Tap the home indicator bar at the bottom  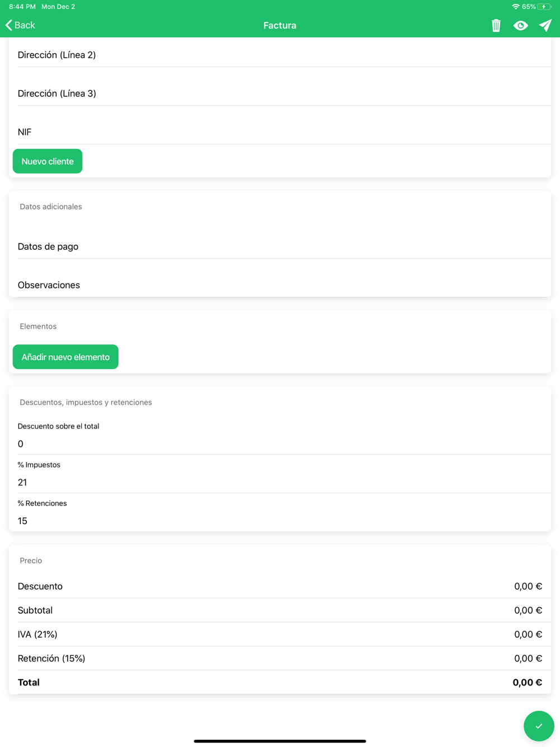[280, 741]
